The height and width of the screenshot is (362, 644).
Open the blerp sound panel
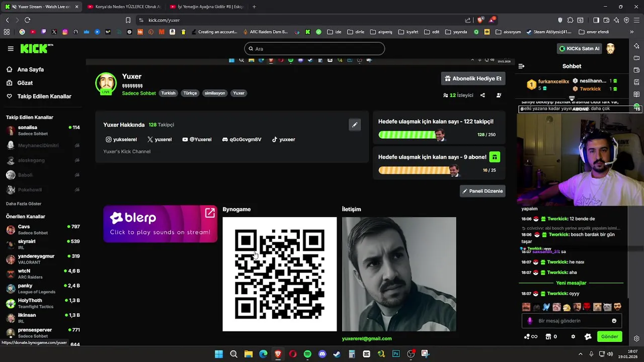(160, 224)
